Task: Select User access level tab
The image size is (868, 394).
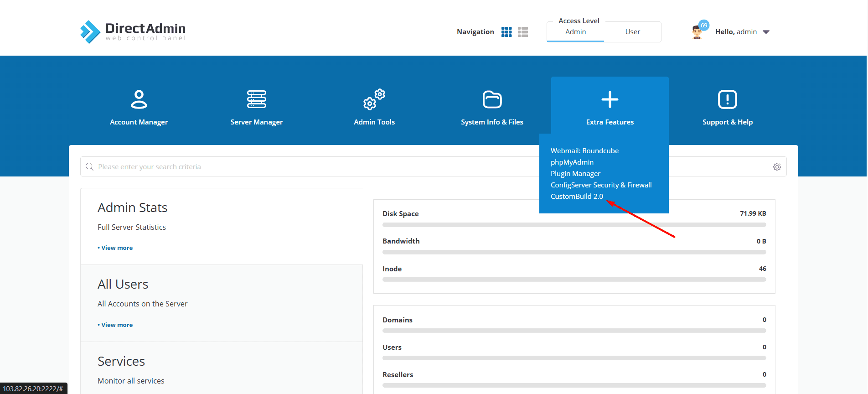Action: [632, 32]
